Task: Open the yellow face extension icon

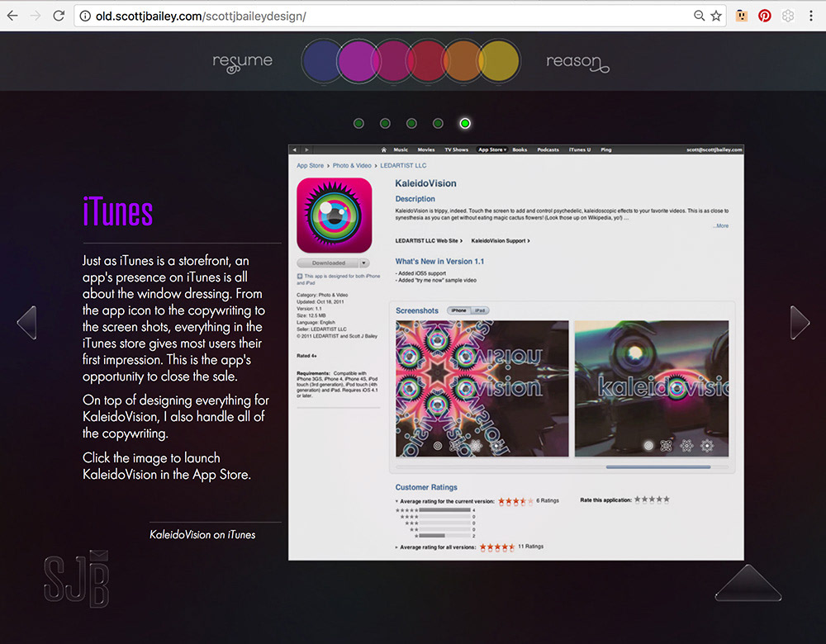Action: tap(742, 16)
